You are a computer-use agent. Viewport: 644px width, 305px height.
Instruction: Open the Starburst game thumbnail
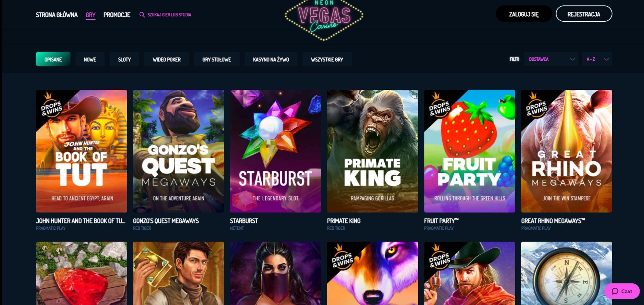[275, 151]
